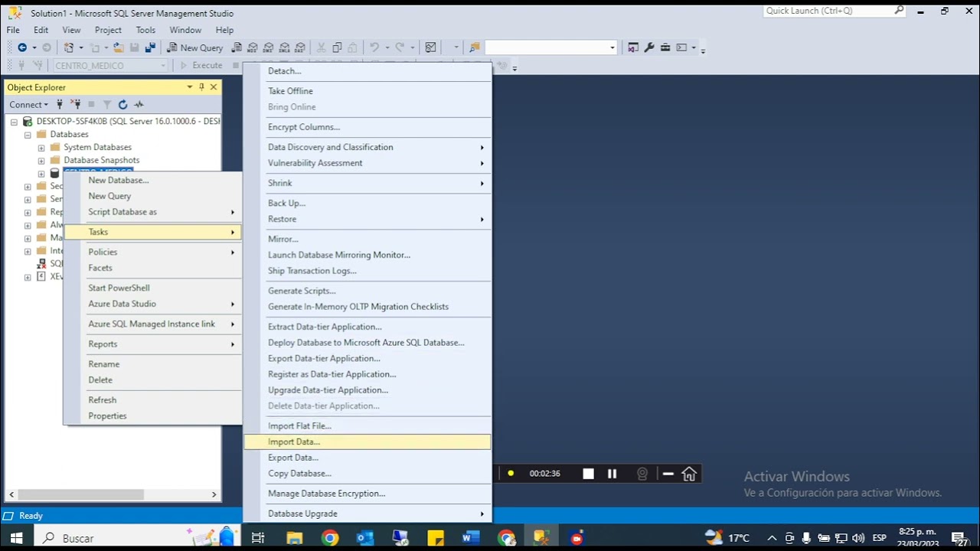
Task: Click the Copy toolbar icon
Action: tap(337, 47)
